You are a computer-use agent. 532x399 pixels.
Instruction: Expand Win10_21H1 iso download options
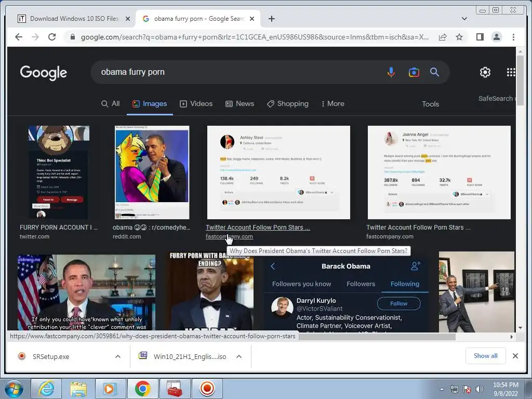[x=239, y=356]
